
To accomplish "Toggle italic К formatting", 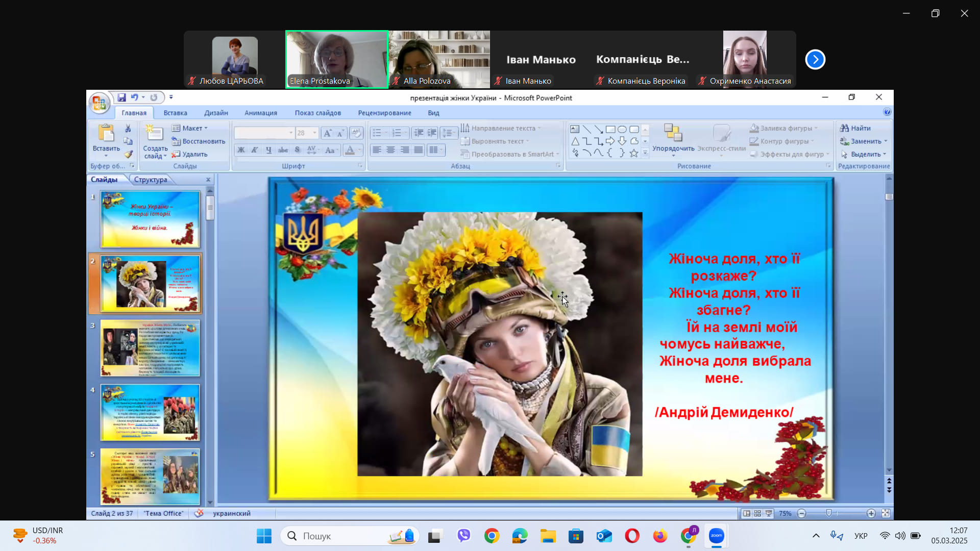I will click(254, 150).
